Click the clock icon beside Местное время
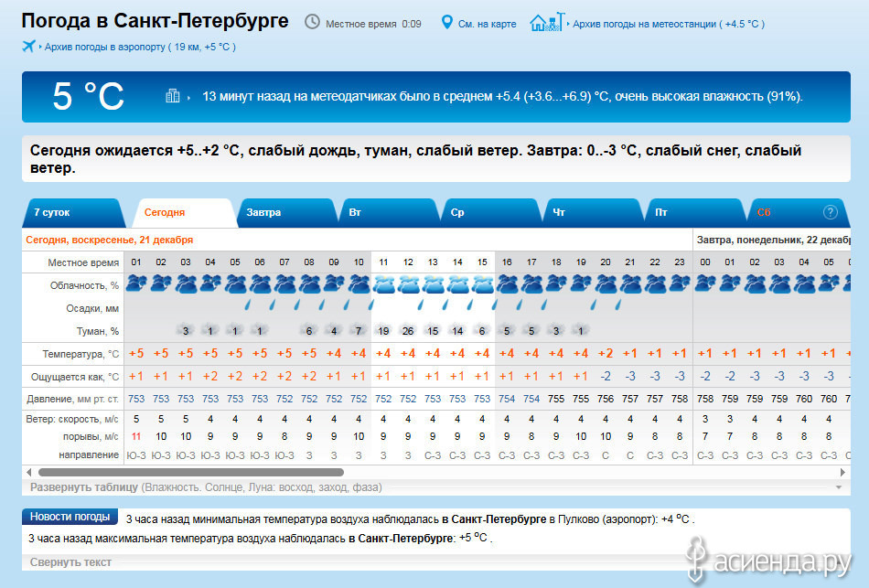The height and width of the screenshot is (588, 869). coord(312,22)
